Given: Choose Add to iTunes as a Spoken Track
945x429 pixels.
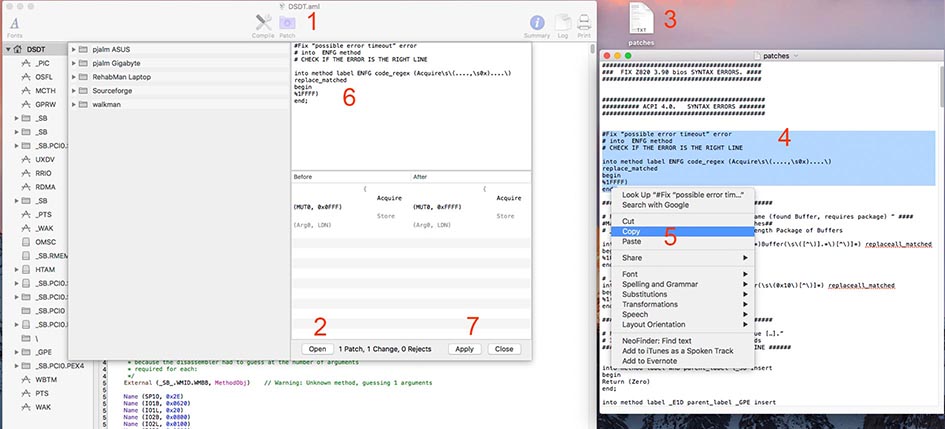Looking at the screenshot, I should click(x=682, y=351).
